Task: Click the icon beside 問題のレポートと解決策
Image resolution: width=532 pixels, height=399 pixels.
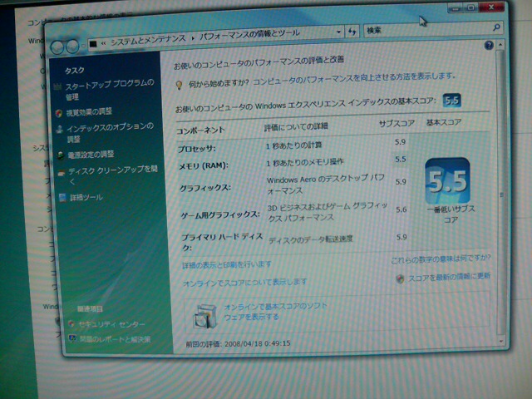Action: 72,338
